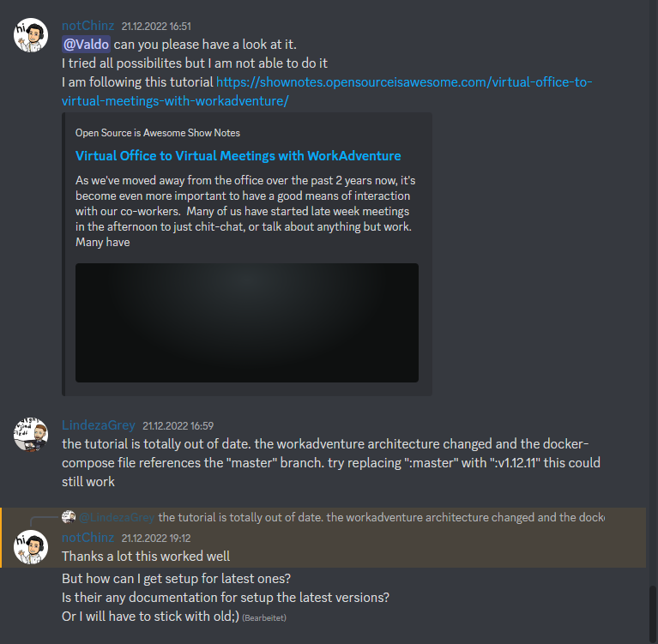658x644 pixels.
Task: Click the 21.12.2022 16:51 timestamp
Action: coord(156,27)
